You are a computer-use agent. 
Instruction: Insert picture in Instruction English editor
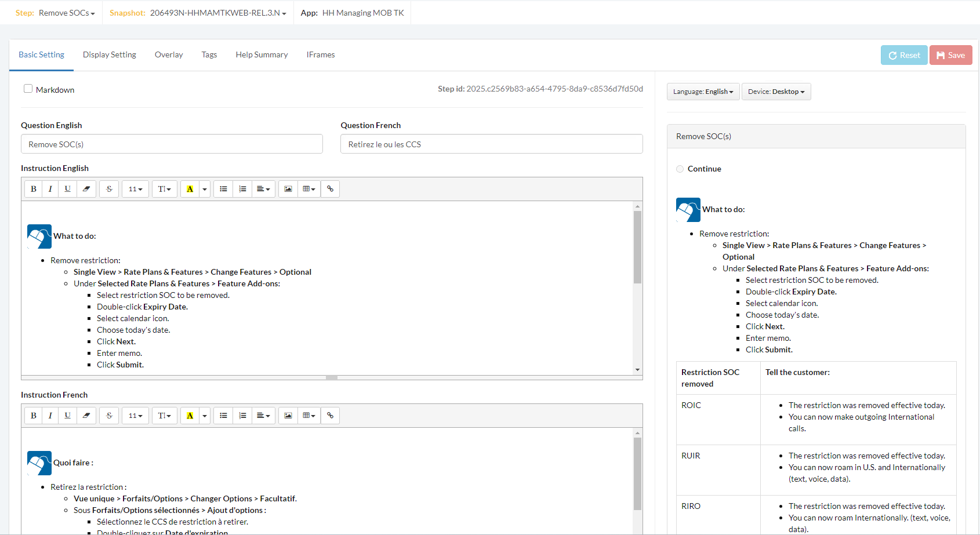288,189
